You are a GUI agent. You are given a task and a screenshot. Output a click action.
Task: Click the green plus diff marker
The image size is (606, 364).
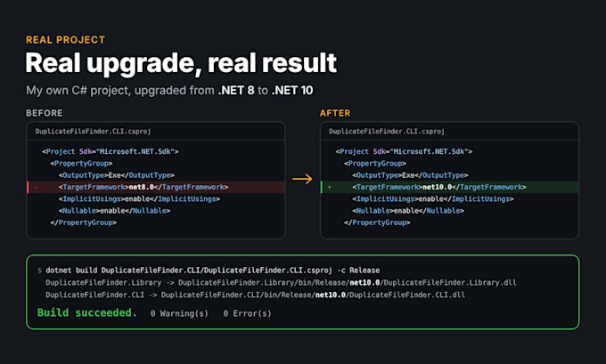pos(329,187)
